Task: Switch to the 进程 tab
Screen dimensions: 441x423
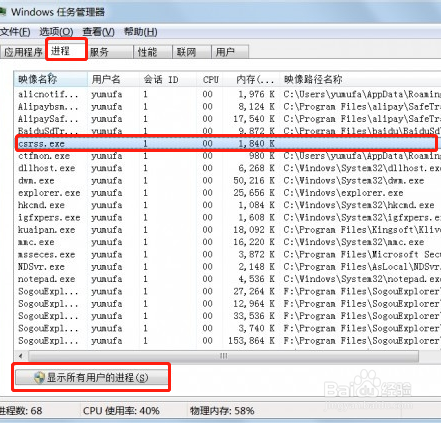Action: (x=66, y=51)
